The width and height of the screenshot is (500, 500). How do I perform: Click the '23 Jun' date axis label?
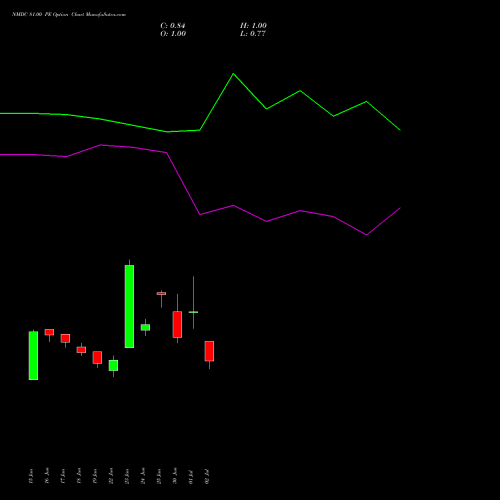coord(127,476)
